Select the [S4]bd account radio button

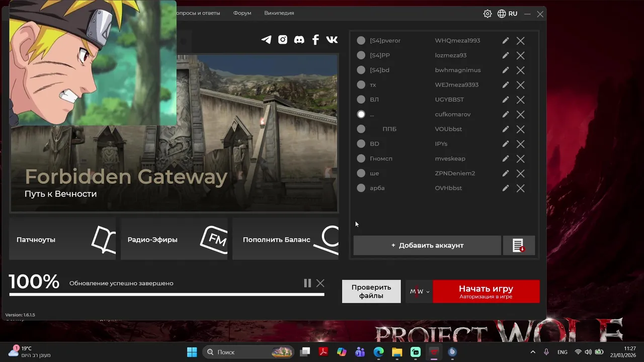pyautogui.click(x=361, y=70)
